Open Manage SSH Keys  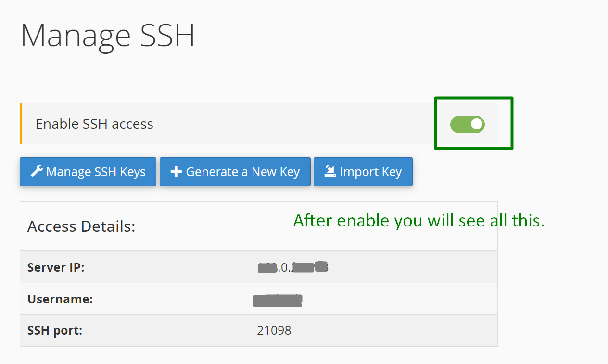coord(88,172)
